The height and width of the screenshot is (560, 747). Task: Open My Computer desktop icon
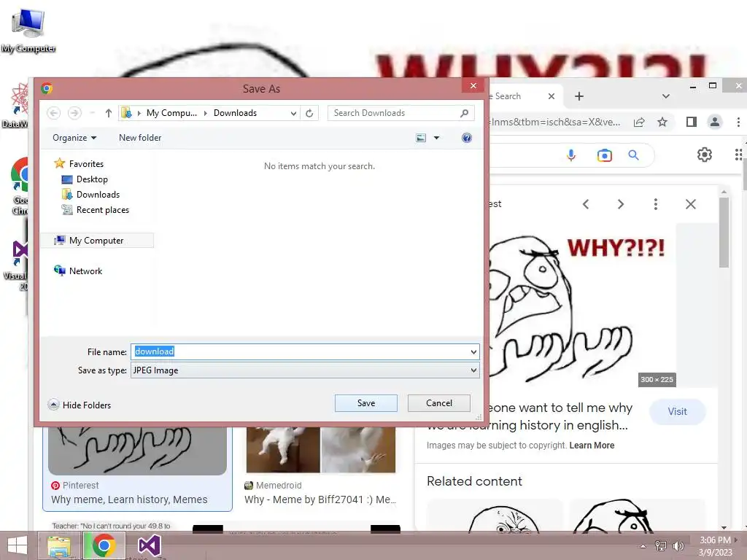click(28, 29)
